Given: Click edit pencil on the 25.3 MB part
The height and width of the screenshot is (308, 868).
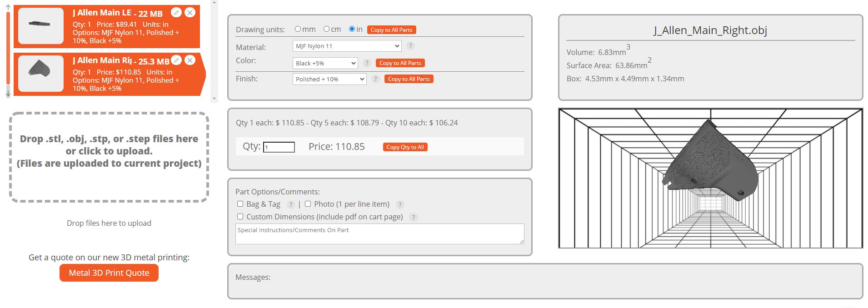Looking at the screenshot, I should point(176,60).
